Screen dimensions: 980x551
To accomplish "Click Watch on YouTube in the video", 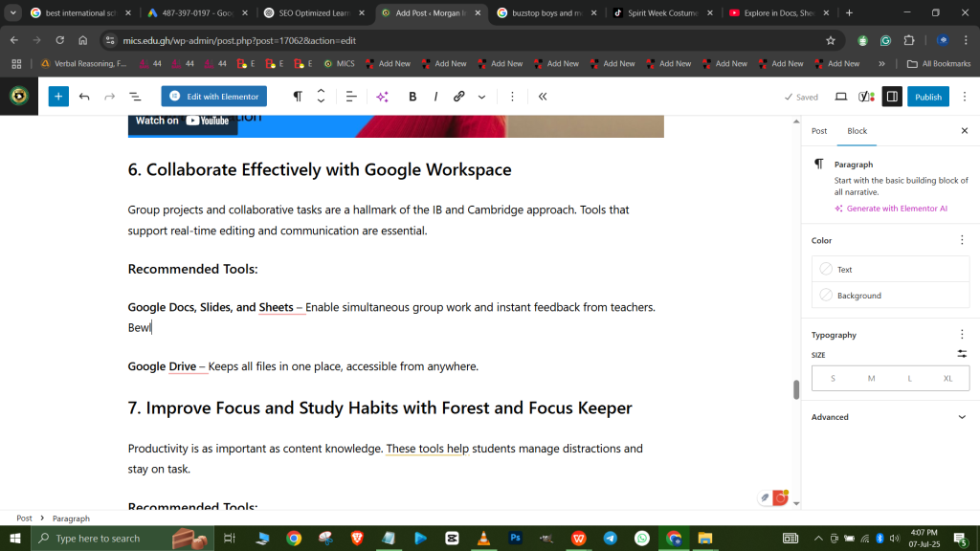I will [x=183, y=121].
